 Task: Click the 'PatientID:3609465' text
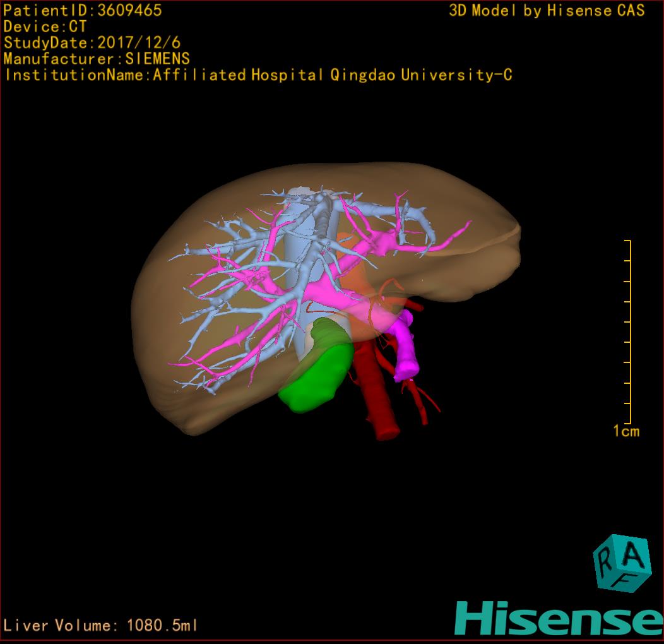coord(82,10)
